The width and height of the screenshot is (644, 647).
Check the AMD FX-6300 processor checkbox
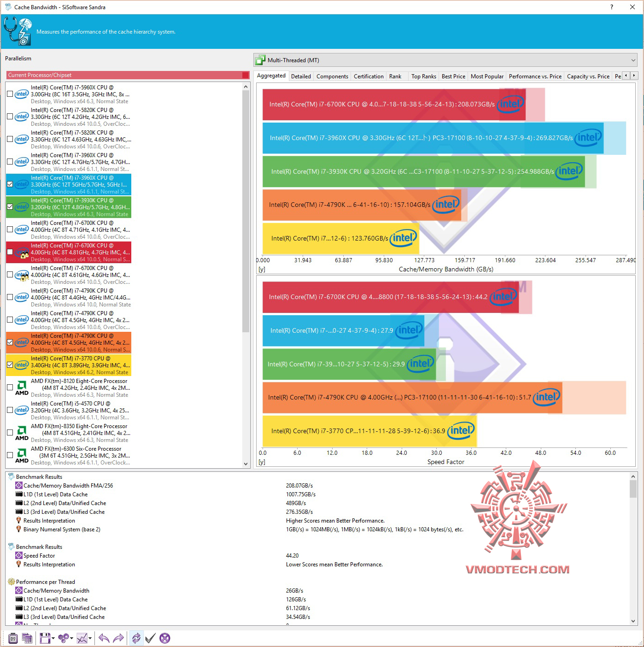pos(10,455)
